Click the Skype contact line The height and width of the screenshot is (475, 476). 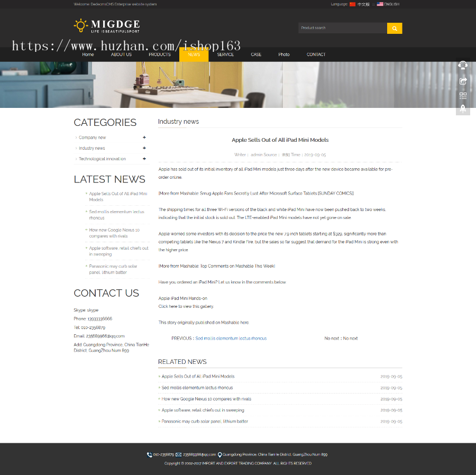[x=86, y=310]
